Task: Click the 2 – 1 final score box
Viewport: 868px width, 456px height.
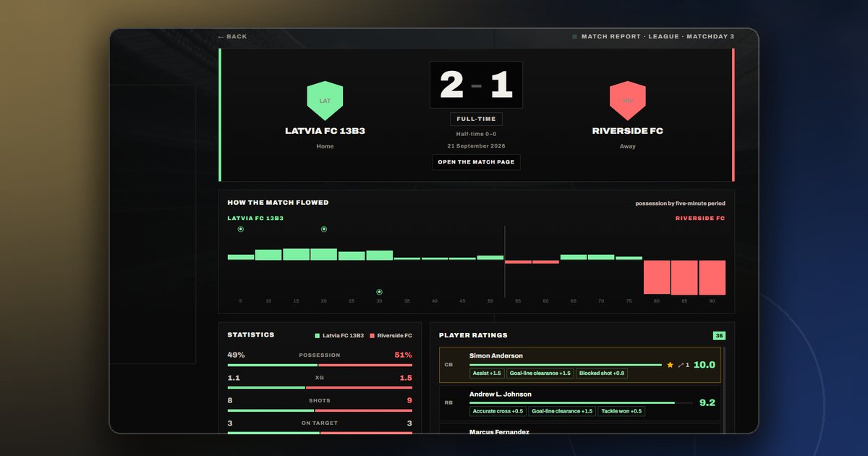Action: 476,85
